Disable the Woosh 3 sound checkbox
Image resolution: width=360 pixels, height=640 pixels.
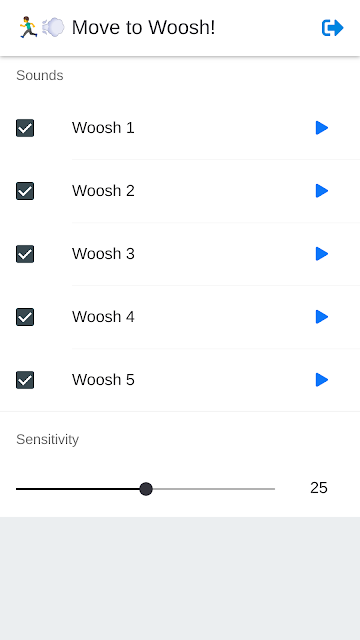25,254
